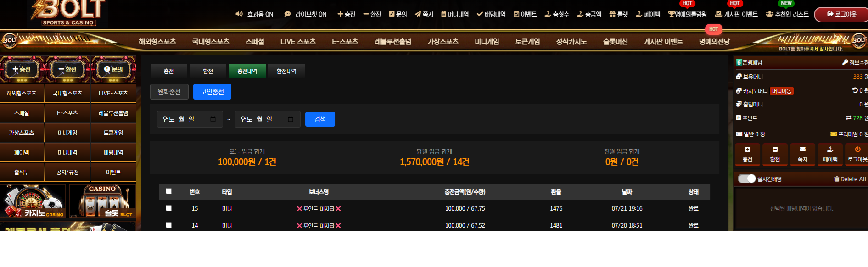The width and height of the screenshot is (868, 267).
Task: Click the 페이백 hand icon in right panel
Action: (830, 150)
